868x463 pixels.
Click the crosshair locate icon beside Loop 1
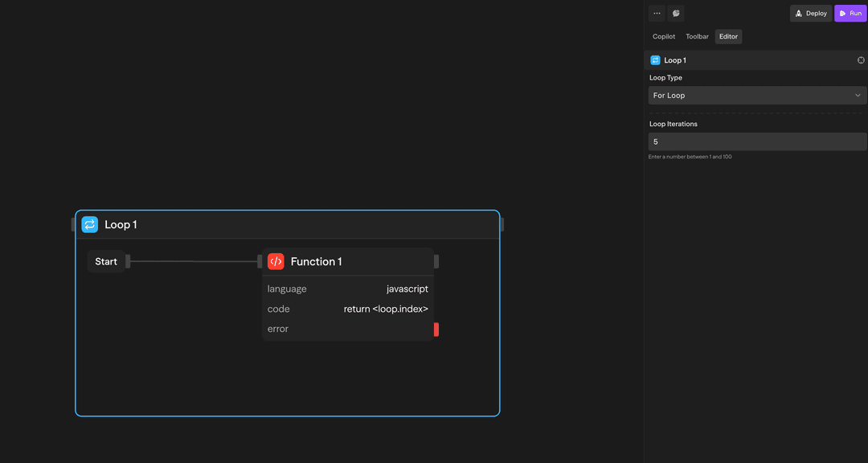(861, 59)
